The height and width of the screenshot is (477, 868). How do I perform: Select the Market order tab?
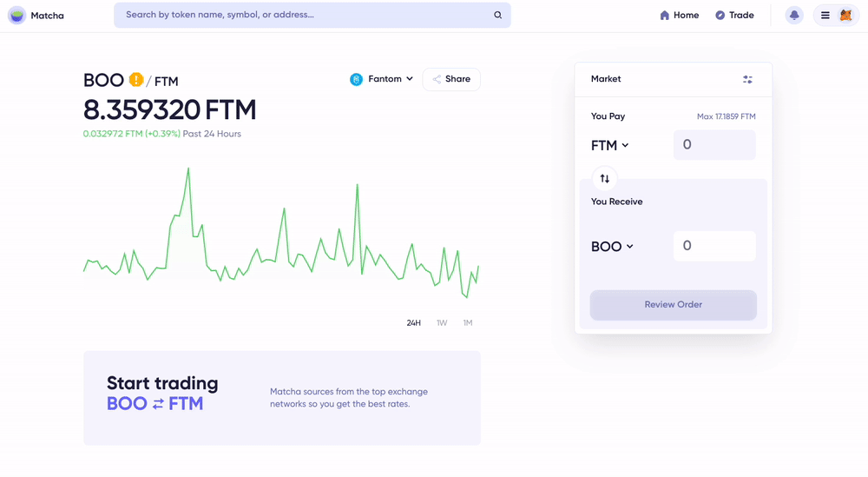(606, 79)
